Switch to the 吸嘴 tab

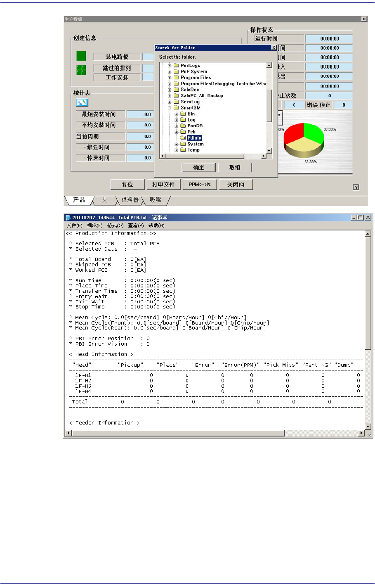click(156, 200)
